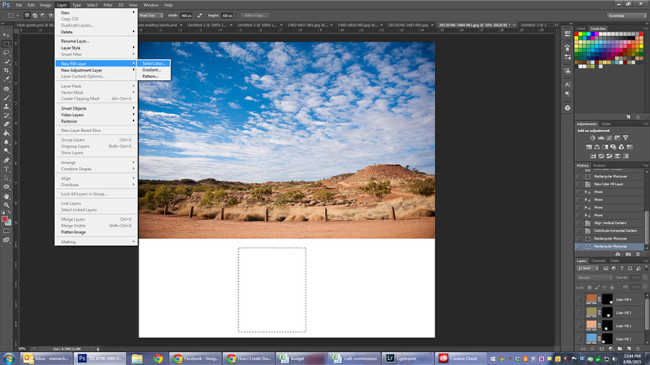Expand the New submenu in Layer menu
The width and height of the screenshot is (650, 365).
tap(96, 12)
